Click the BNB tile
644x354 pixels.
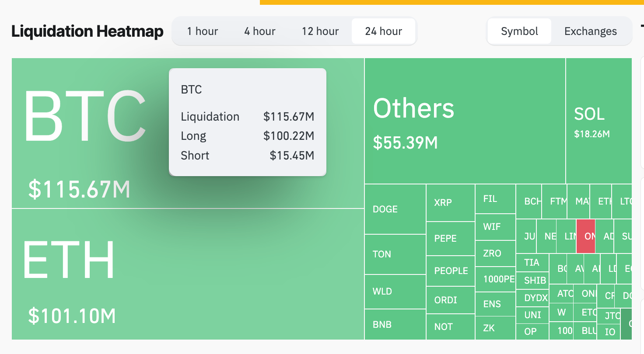coord(395,325)
